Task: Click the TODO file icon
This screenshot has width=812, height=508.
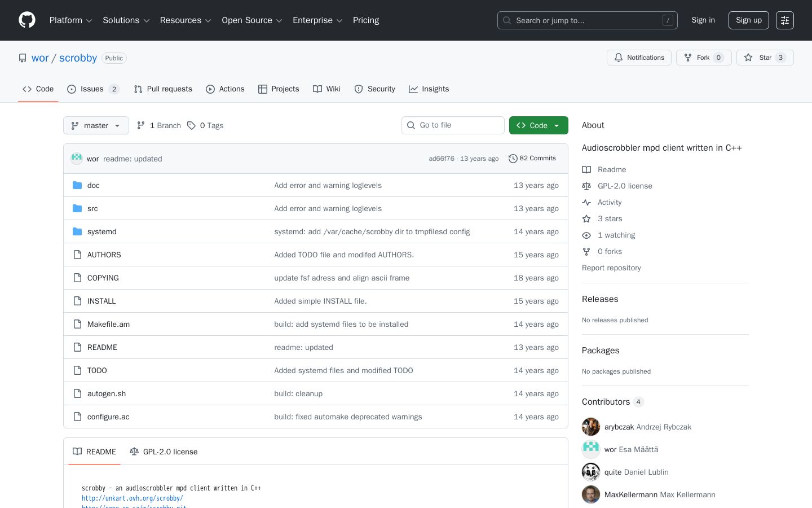Action: coord(77,370)
